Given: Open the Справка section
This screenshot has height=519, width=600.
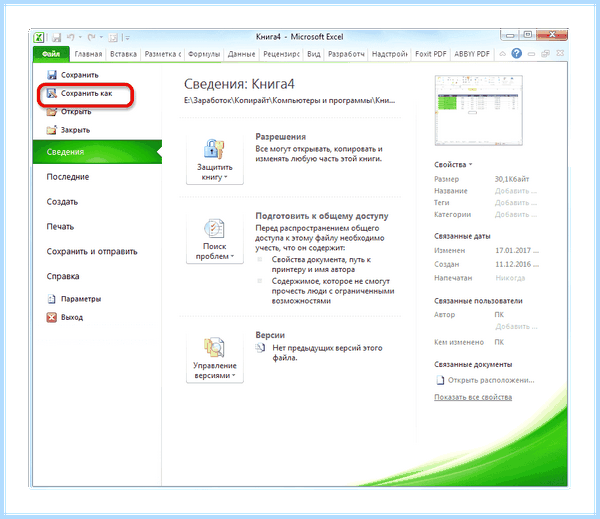Looking at the screenshot, I should (x=63, y=276).
